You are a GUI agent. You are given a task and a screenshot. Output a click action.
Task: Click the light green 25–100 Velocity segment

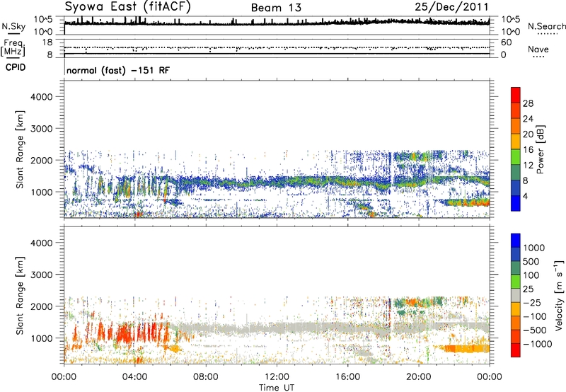click(516, 282)
